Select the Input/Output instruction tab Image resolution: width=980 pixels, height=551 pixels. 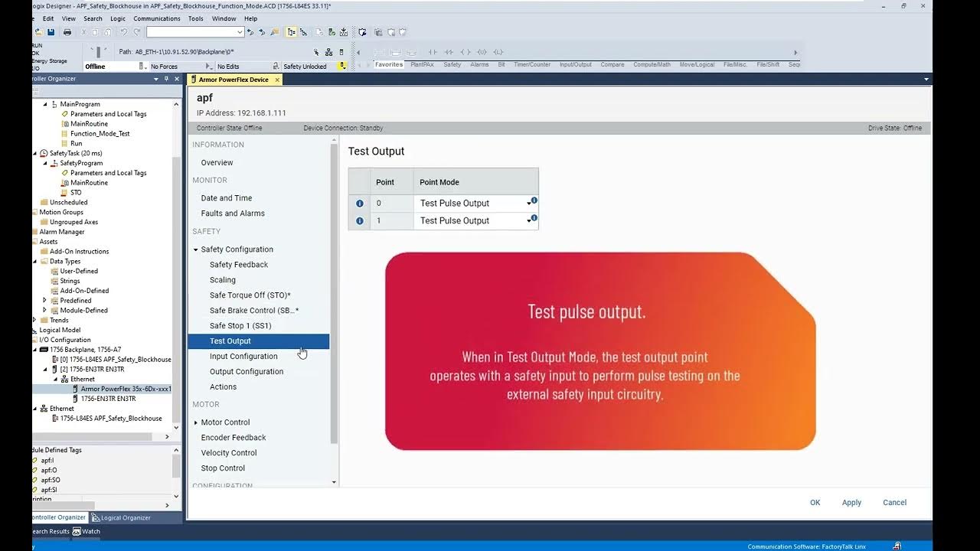576,64
